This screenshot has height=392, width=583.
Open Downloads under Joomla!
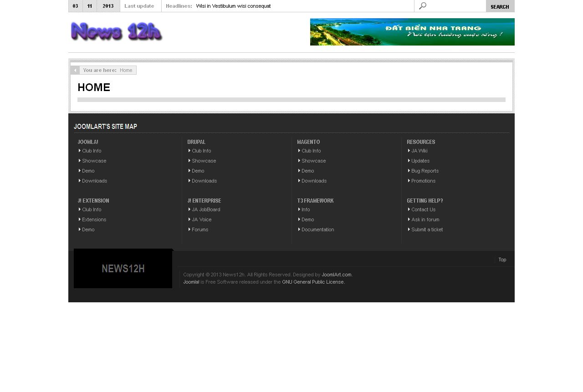pos(95,181)
